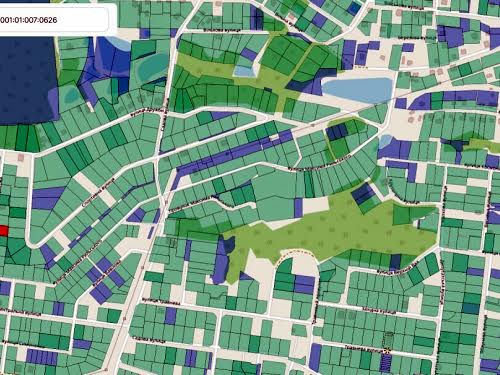The width and height of the screenshot is (500, 375).
Task: Select the purple parcels below the cul-de-sac
Action: [x=304, y=284]
